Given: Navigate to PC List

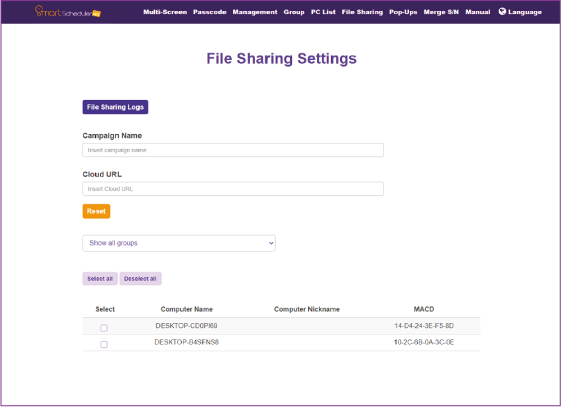Looking at the screenshot, I should (x=323, y=12).
